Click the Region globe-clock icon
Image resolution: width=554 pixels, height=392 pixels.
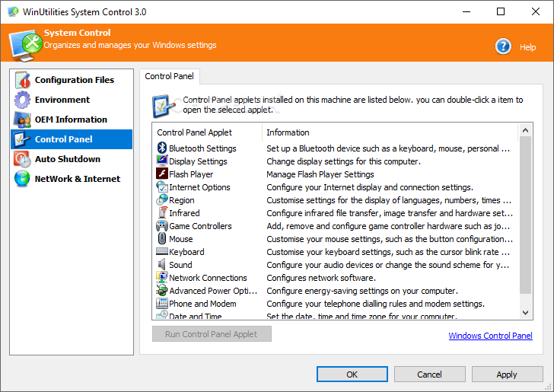click(x=162, y=199)
